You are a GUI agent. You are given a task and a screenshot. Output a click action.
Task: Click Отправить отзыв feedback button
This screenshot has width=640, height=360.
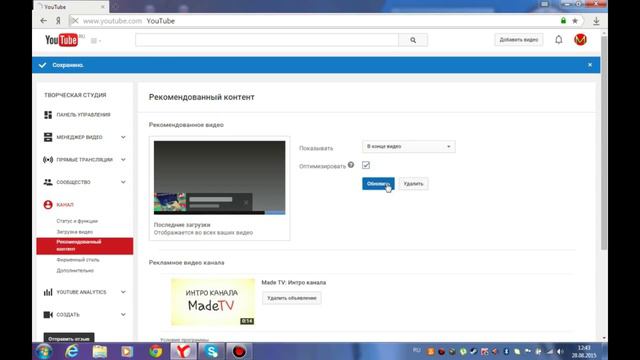[x=69, y=338]
